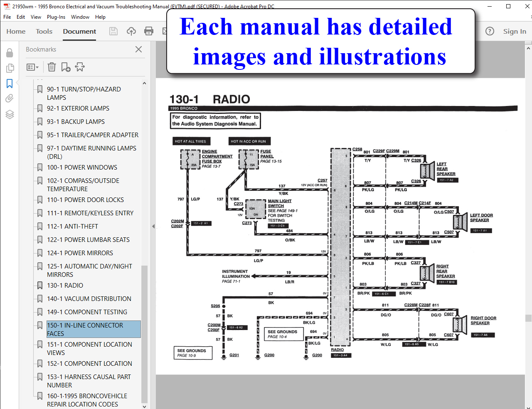Collapse the navigation pane with left arrow
Viewport: 532px width, 409px height.
pyautogui.click(x=153, y=227)
